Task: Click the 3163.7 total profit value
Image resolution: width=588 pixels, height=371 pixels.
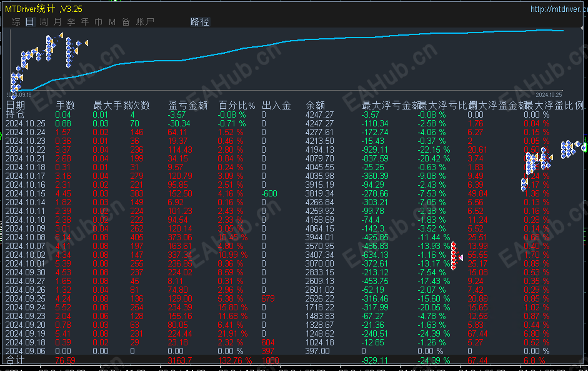Action: click(x=180, y=360)
